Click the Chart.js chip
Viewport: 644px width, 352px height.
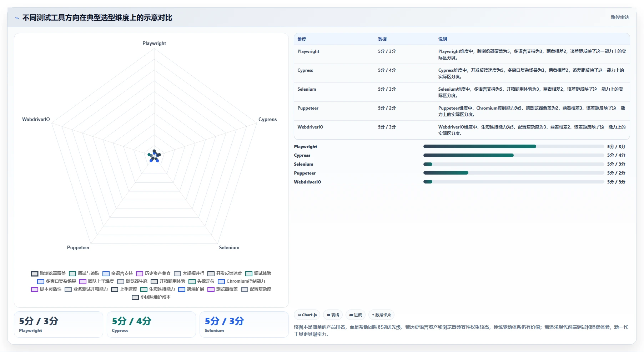click(307, 315)
